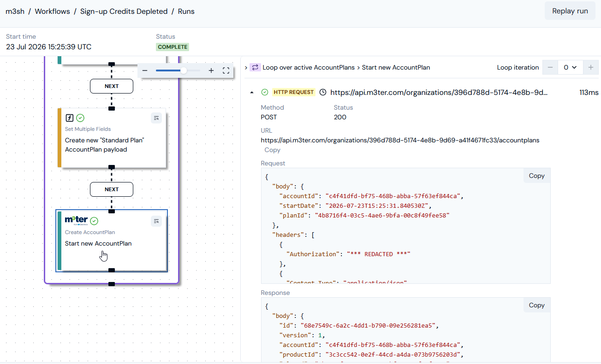Click the green check next to HTTP REQUEST
Screen dimensions: 601x364
pos(265,92)
